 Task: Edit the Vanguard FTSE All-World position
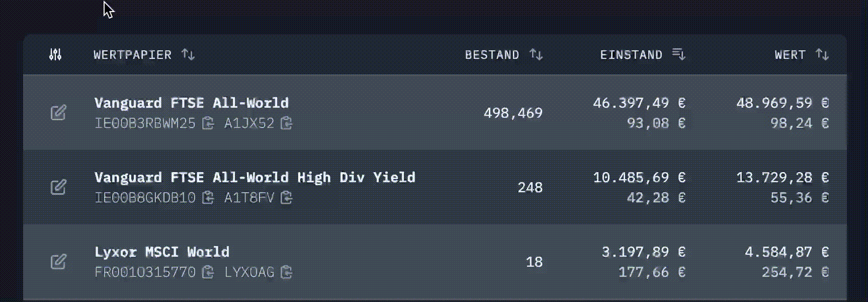click(x=58, y=112)
